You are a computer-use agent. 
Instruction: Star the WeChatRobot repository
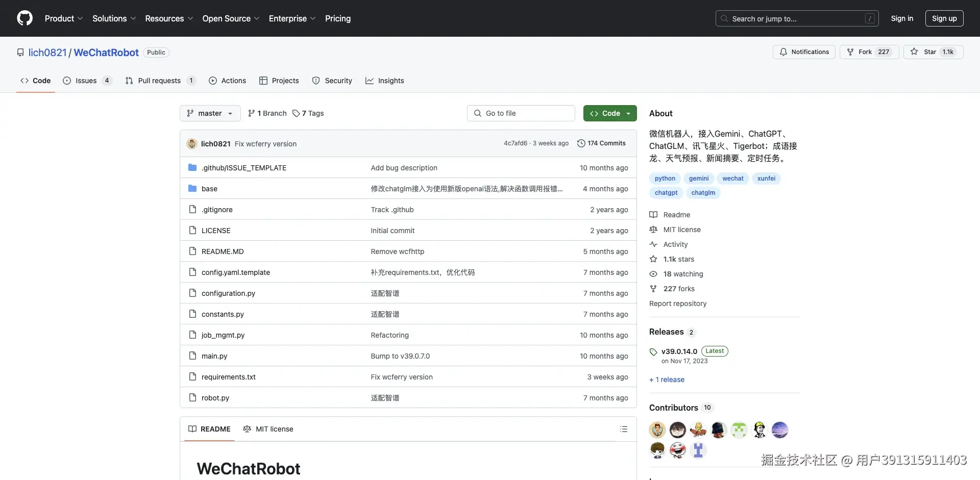tap(933, 52)
